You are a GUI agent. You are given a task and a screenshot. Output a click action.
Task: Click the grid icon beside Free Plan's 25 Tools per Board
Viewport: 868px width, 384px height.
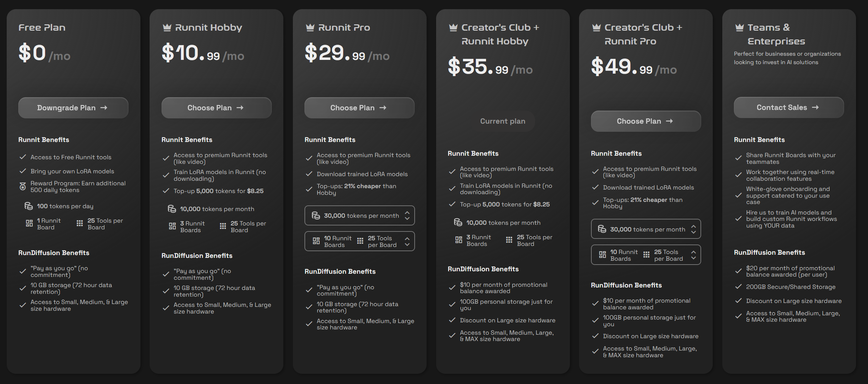tap(80, 223)
